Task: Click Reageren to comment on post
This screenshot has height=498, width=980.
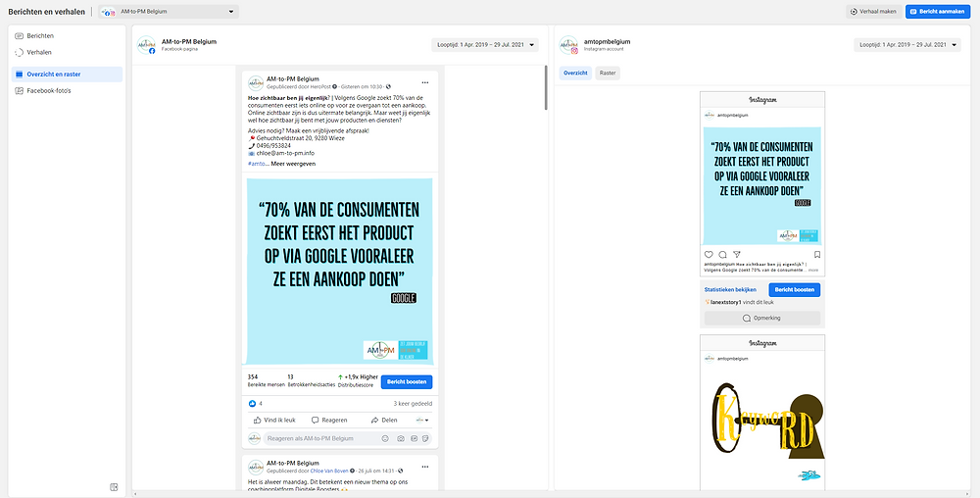Action: (329, 420)
